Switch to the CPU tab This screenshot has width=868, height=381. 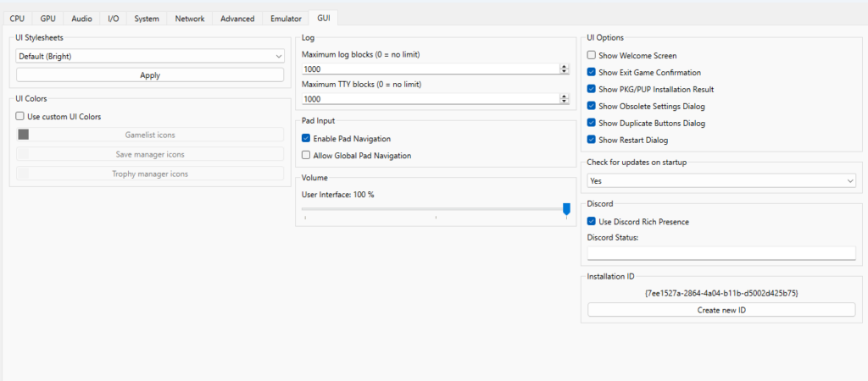point(17,19)
